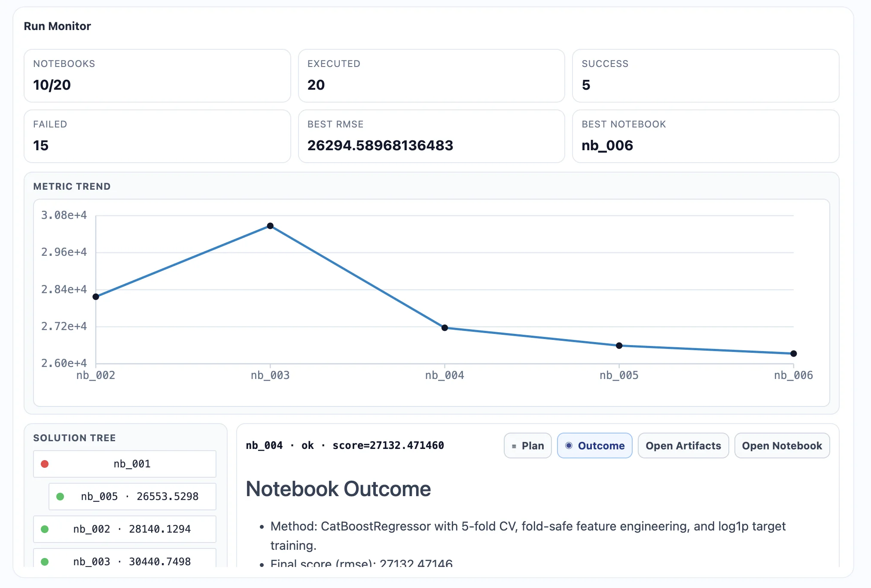Expand the Metric Trend section
Image resolution: width=871 pixels, height=588 pixels.
72,186
